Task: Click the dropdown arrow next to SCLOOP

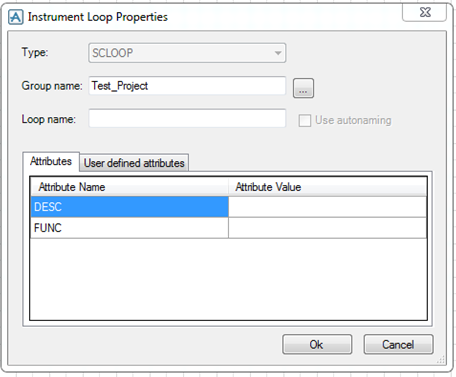Action: (278, 53)
